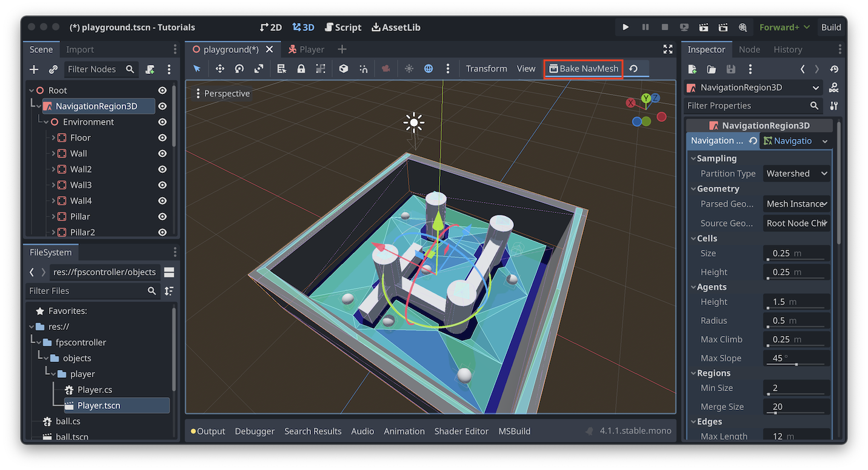Toggle visibility of the Pillar node
Image resolution: width=868 pixels, height=470 pixels.
(162, 216)
